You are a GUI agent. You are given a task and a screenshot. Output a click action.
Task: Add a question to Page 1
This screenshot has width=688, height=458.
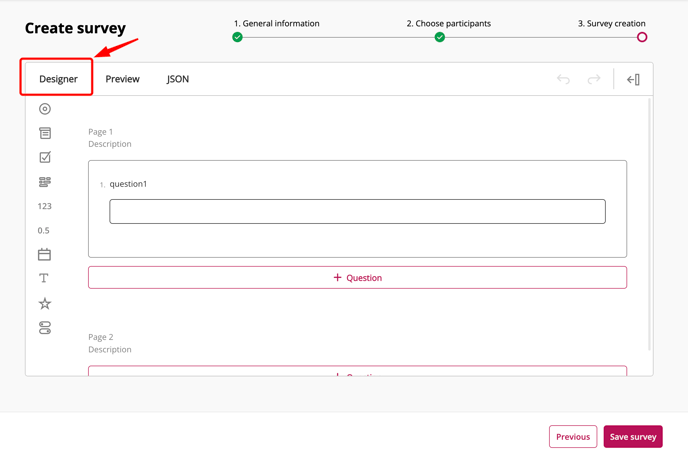pyautogui.click(x=357, y=277)
